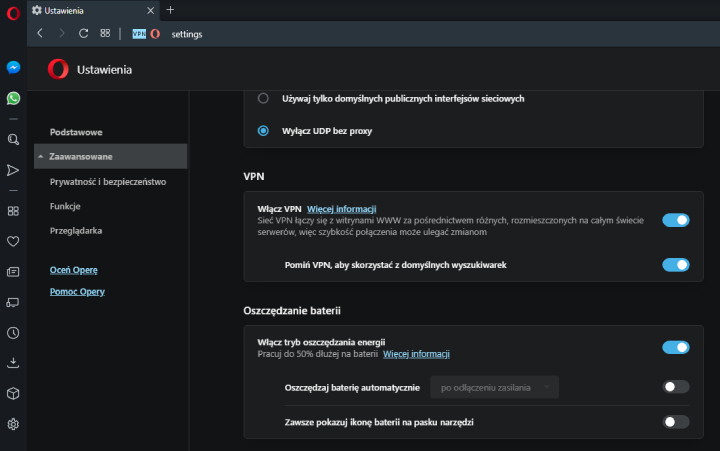The width and height of the screenshot is (720, 451).
Task: Open the heart bookmarks icon in sidebar
Action: (x=13, y=241)
